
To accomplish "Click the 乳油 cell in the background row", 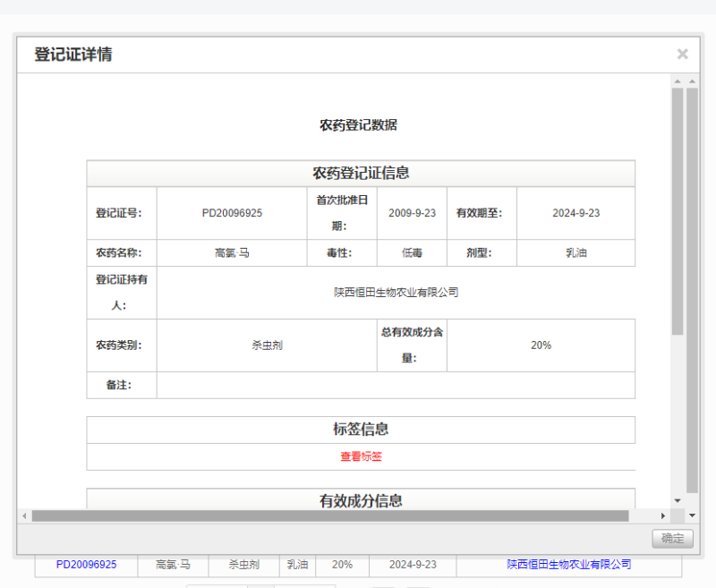I will coord(297,565).
